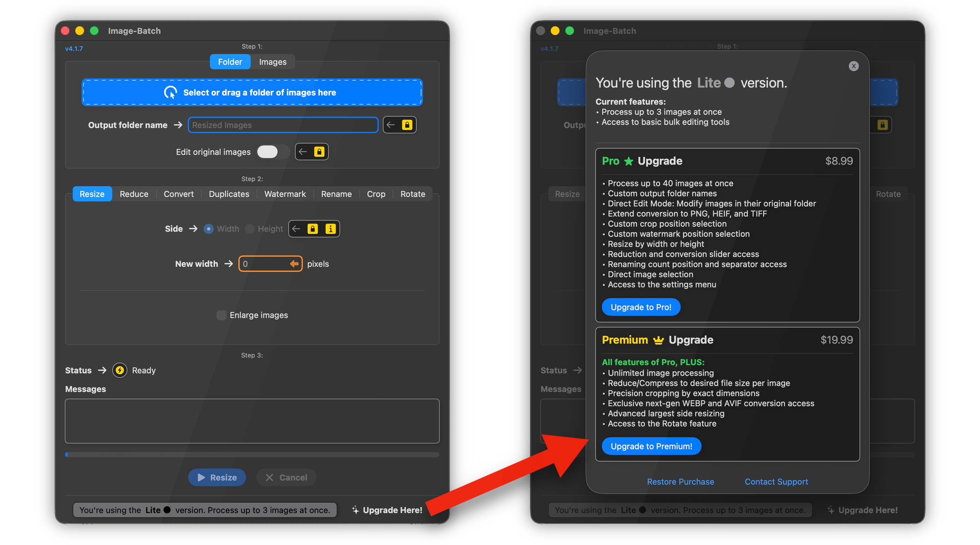
Task: Click the Lite version status banner
Action: [x=205, y=510]
